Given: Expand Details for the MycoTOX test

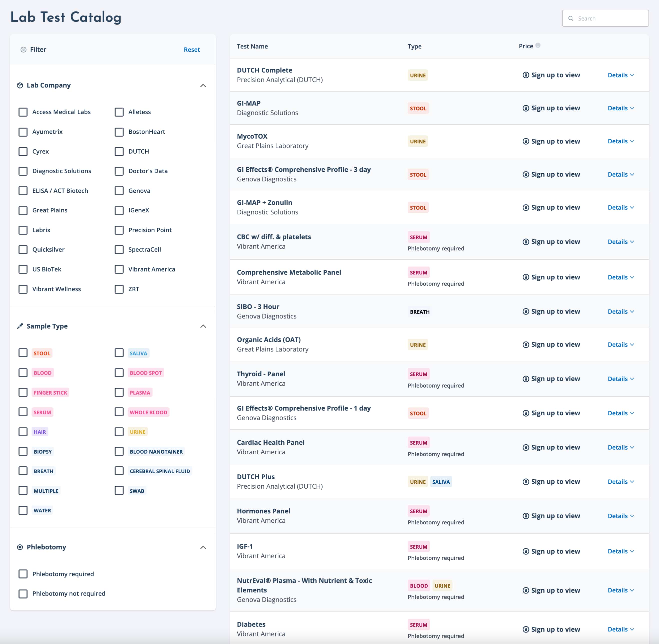Looking at the screenshot, I should (x=621, y=141).
